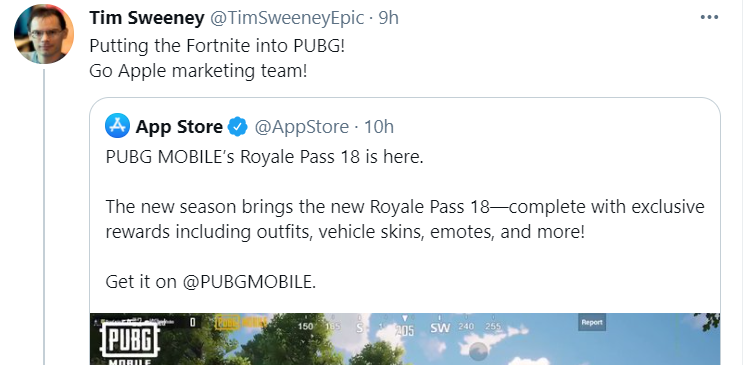Click the @AppStore handle
The image size is (749, 365).
pos(301,127)
